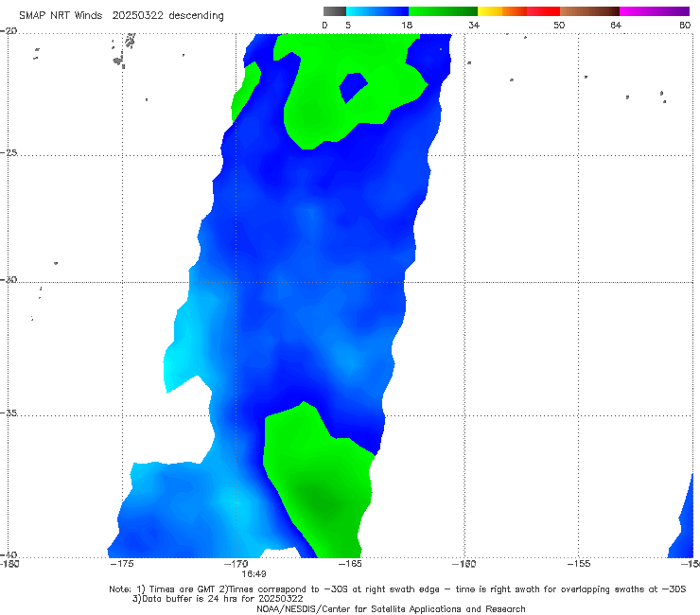Click the -35 latitude axis label
Viewport: 700px width, 615px height.
pyautogui.click(x=9, y=413)
